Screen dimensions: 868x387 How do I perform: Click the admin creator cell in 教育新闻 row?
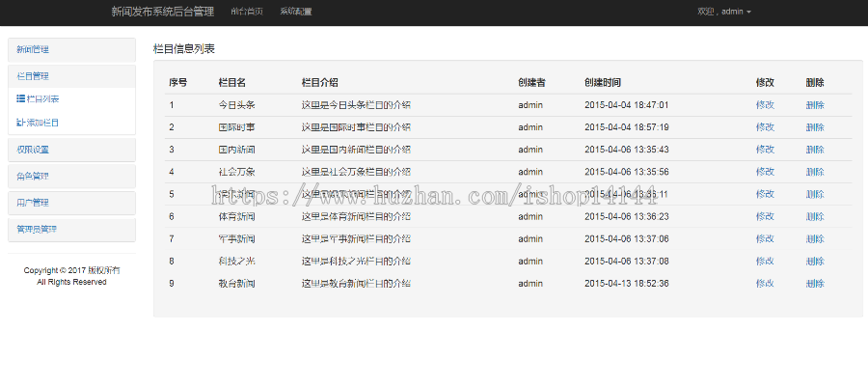pos(530,284)
